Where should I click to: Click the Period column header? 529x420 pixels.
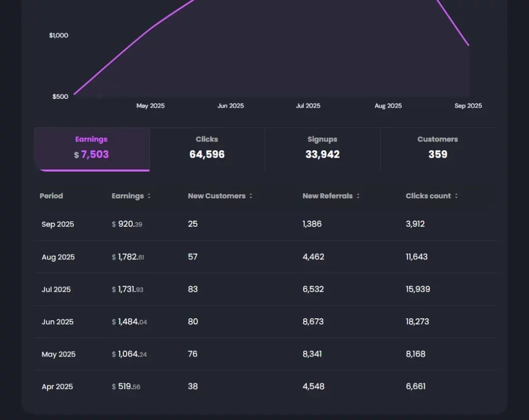(51, 196)
